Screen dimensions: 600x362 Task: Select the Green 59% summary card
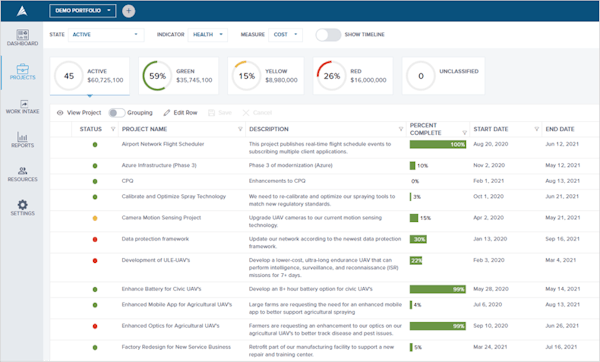pyautogui.click(x=178, y=76)
